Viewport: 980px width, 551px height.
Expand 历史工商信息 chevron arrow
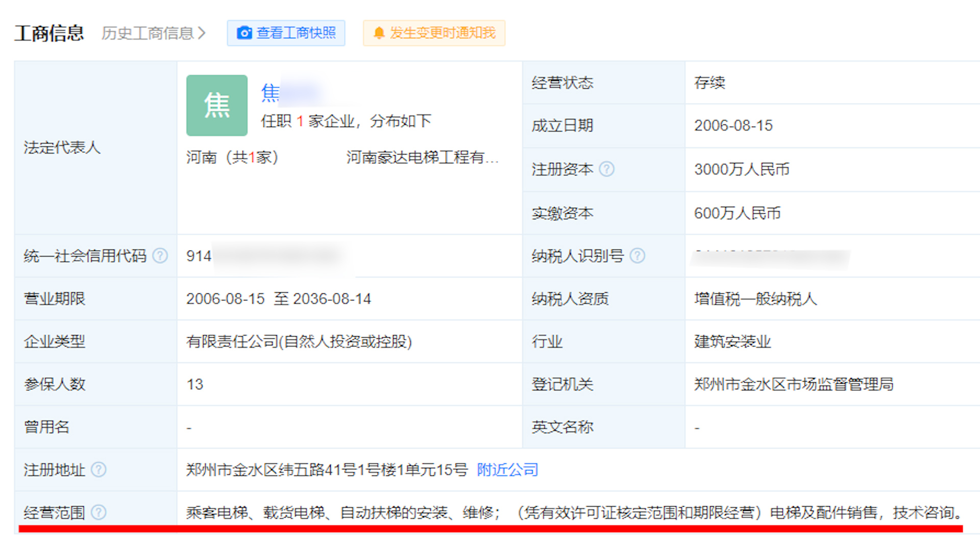(202, 33)
